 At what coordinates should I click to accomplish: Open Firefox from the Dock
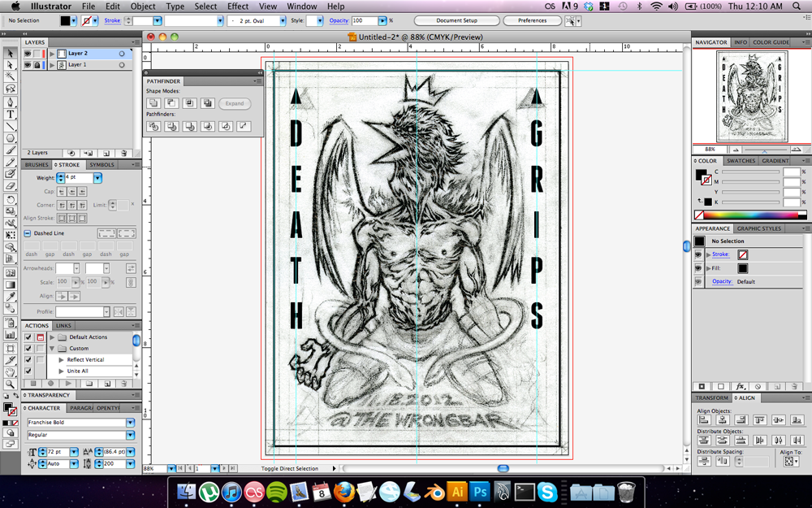coord(343,491)
